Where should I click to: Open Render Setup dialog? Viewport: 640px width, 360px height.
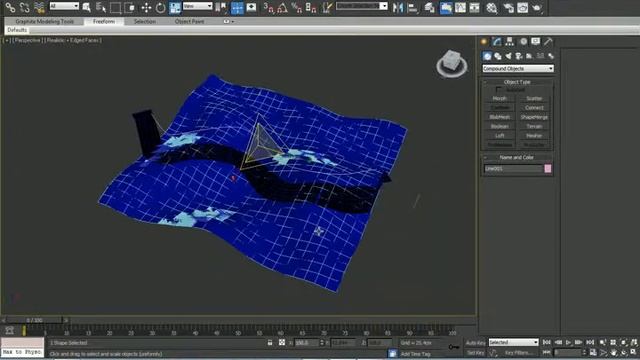coord(509,7)
